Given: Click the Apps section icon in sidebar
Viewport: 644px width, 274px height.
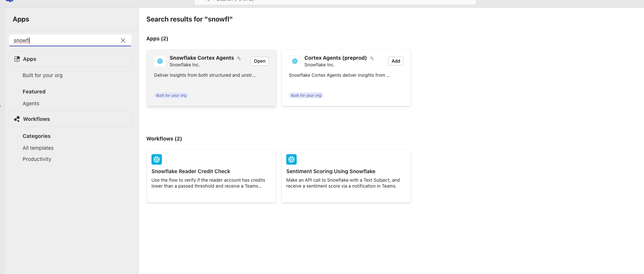Looking at the screenshot, I should click(x=17, y=59).
